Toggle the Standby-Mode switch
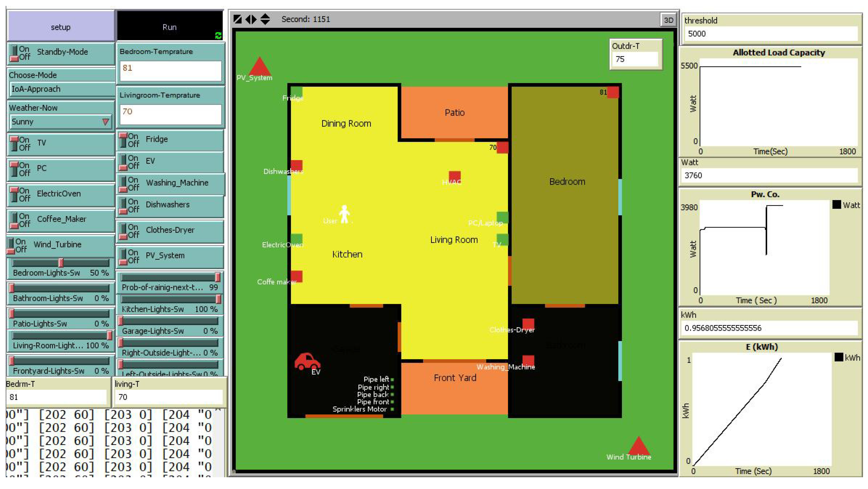Screen dimensions: 868x489 (x=14, y=53)
